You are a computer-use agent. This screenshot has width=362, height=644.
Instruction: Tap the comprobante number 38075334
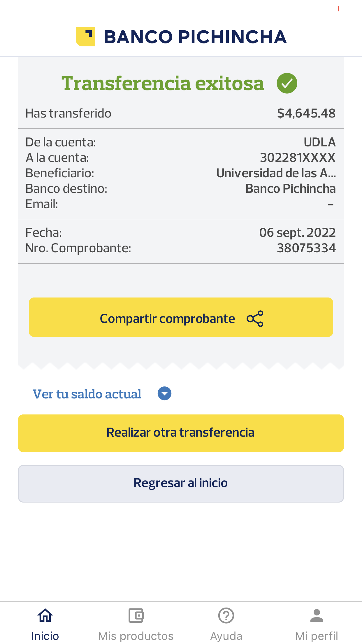(306, 248)
